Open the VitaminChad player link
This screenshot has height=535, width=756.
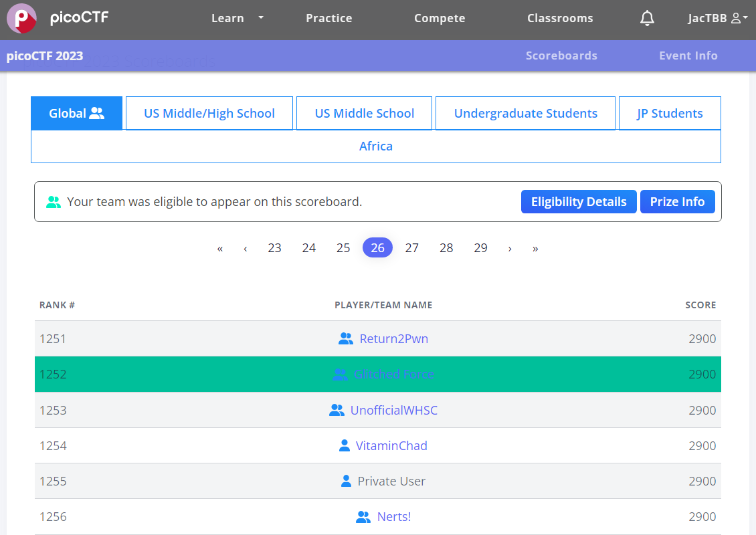tap(391, 446)
